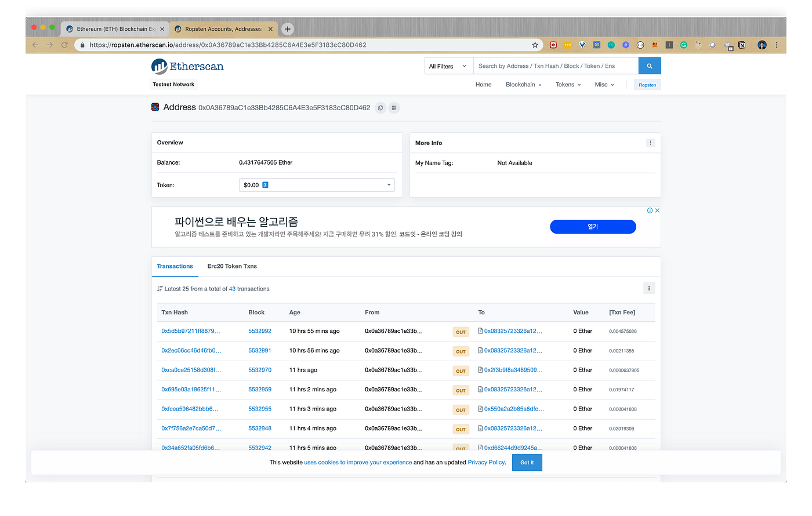The width and height of the screenshot is (812, 516).
Task: Open transaction hash 0x2ec06cc46d46fb0
Action: (x=191, y=351)
